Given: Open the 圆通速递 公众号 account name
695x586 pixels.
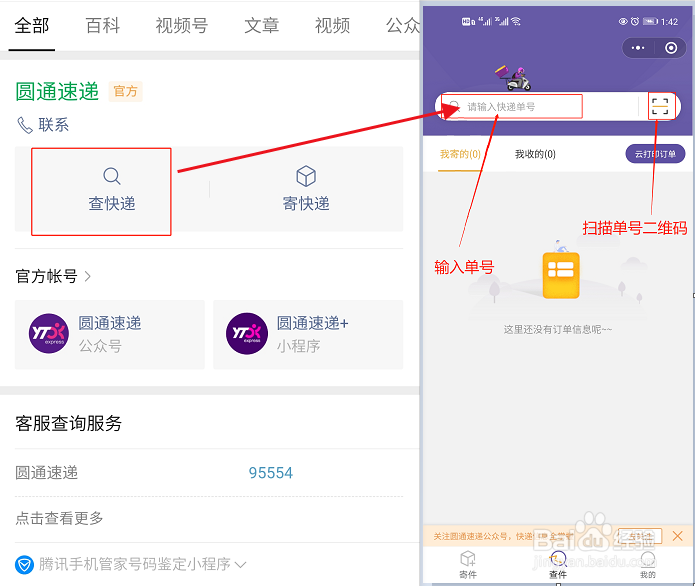Looking at the screenshot, I should (110, 323).
